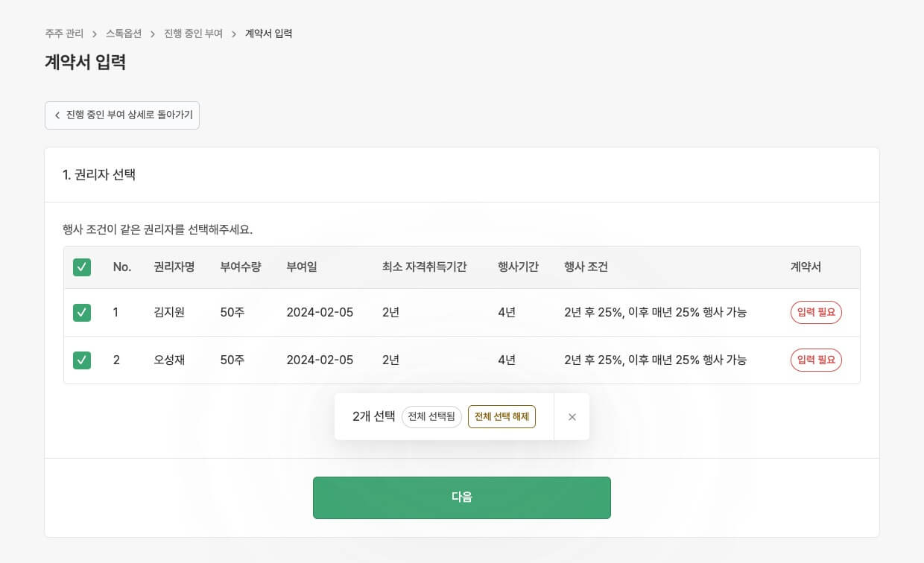Click the 입력 필요 status badge for 오성재
924x563 pixels.
816,360
